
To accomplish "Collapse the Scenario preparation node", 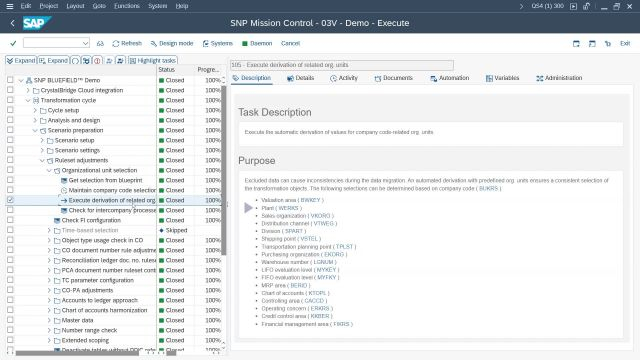I will point(35,131).
